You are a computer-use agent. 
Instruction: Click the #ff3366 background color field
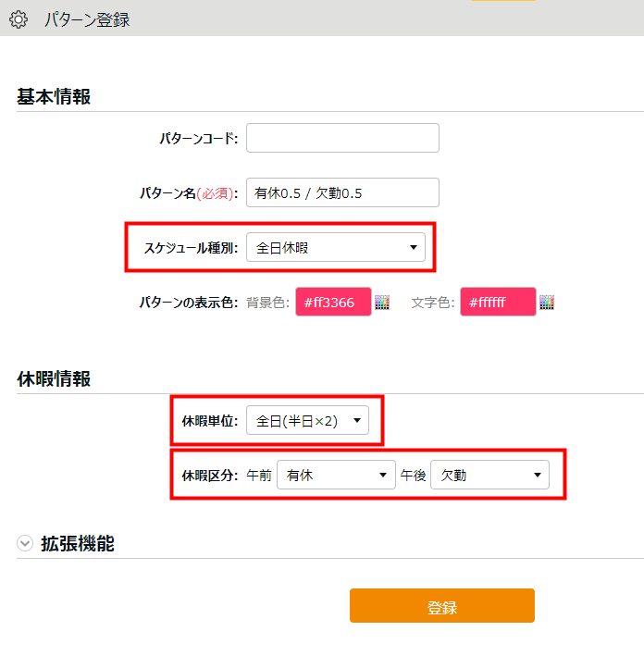[333, 303]
